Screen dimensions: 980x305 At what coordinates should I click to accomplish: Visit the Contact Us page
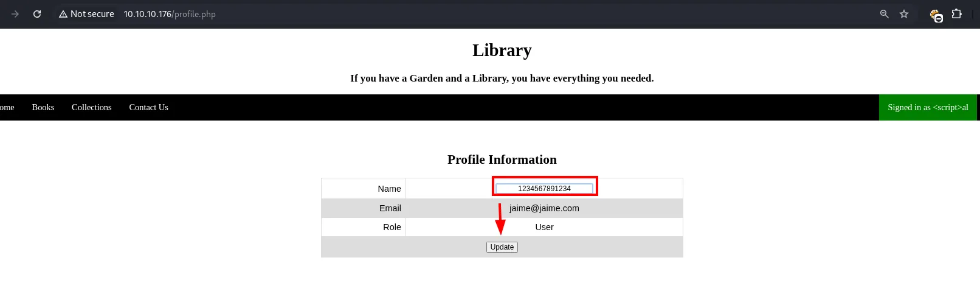click(148, 107)
